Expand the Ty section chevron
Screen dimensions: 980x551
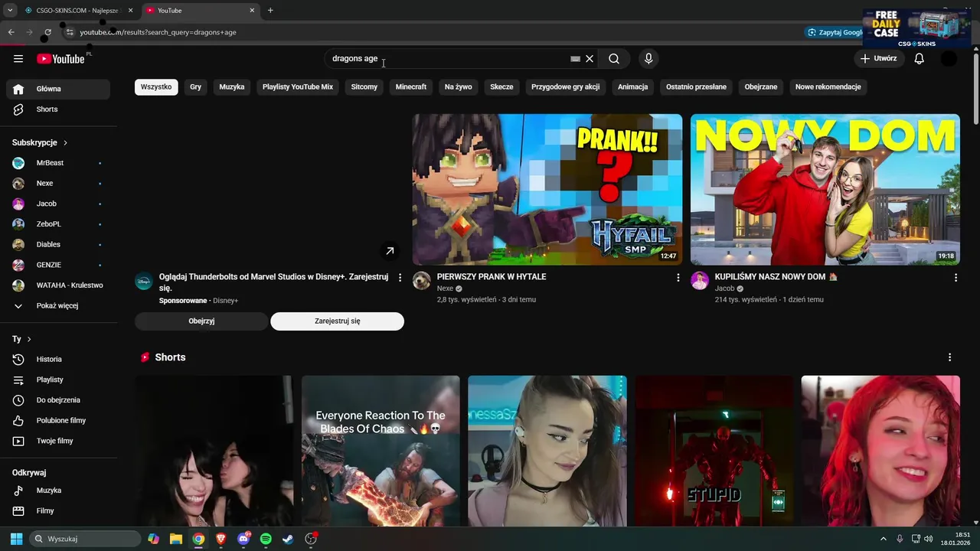[x=29, y=339]
